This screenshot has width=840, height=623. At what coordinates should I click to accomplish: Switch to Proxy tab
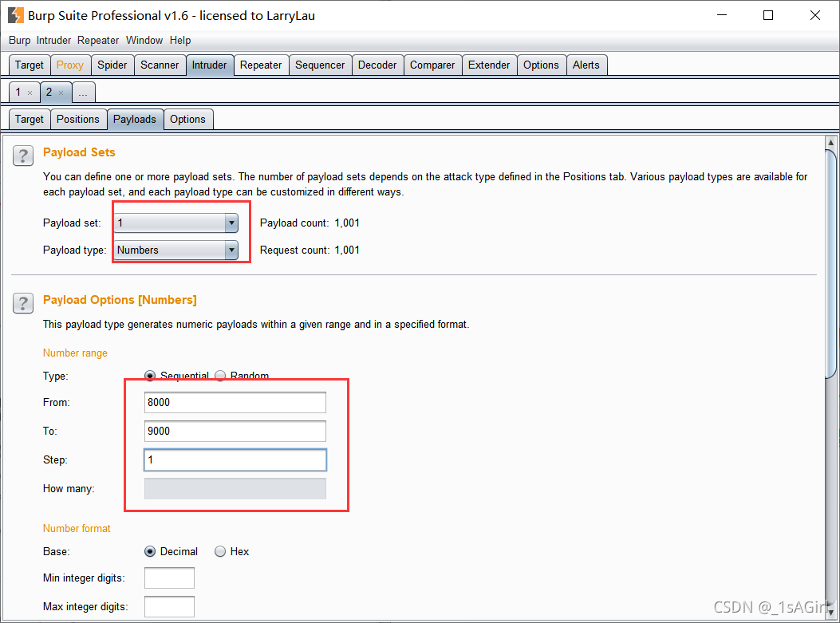point(70,65)
